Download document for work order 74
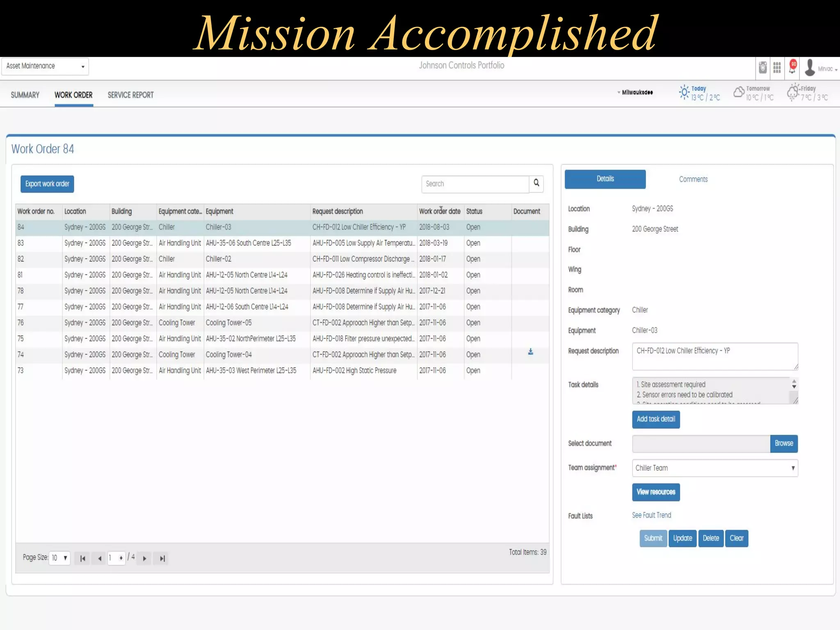 tap(530, 352)
